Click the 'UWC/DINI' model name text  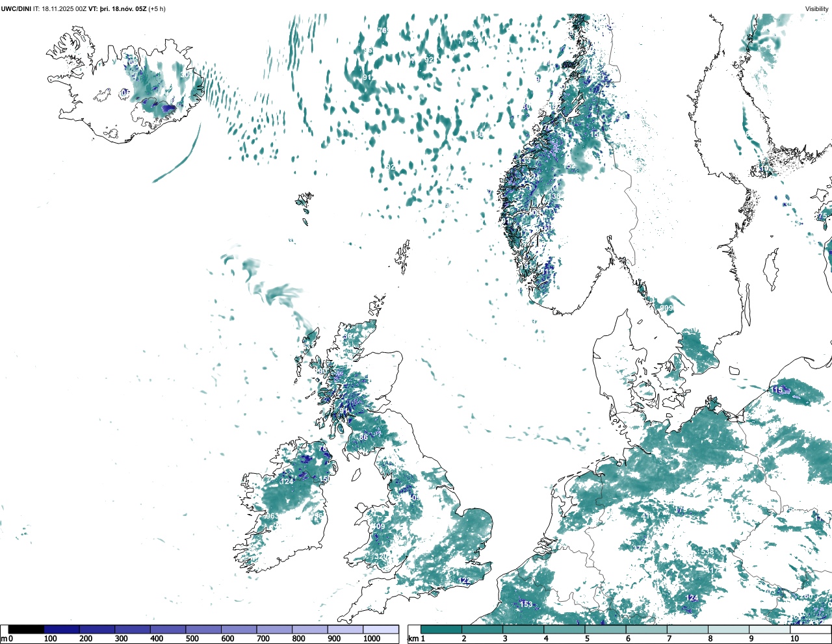pyautogui.click(x=16, y=8)
